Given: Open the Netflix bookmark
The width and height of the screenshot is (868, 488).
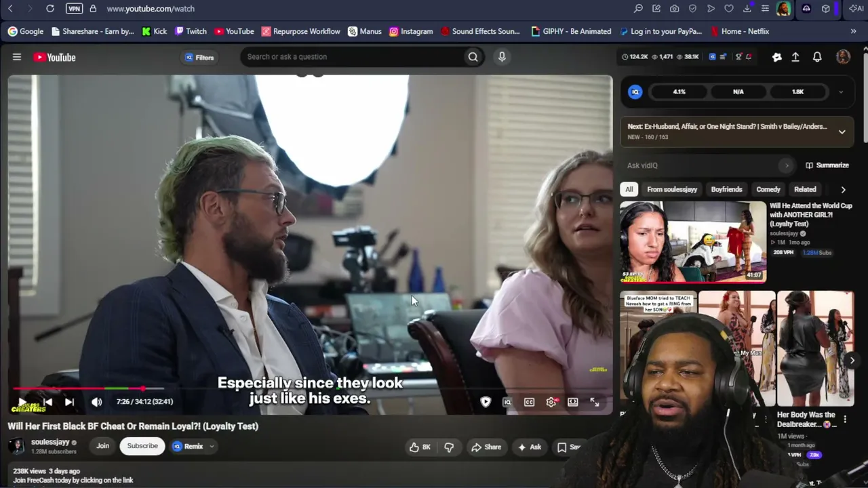Looking at the screenshot, I should 740,31.
